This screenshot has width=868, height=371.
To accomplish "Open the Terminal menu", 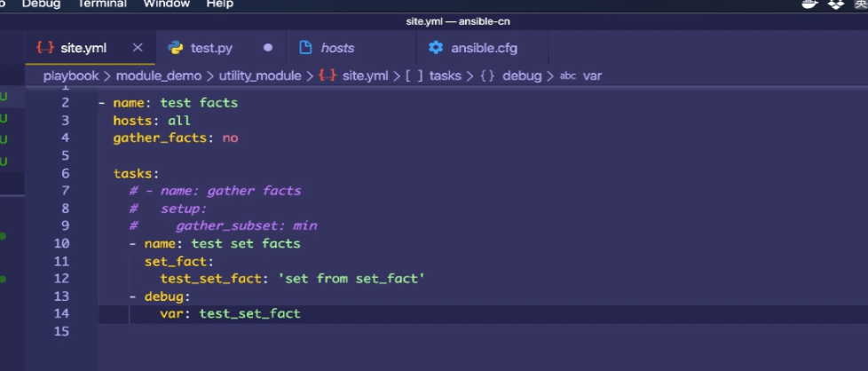I will (102, 4).
